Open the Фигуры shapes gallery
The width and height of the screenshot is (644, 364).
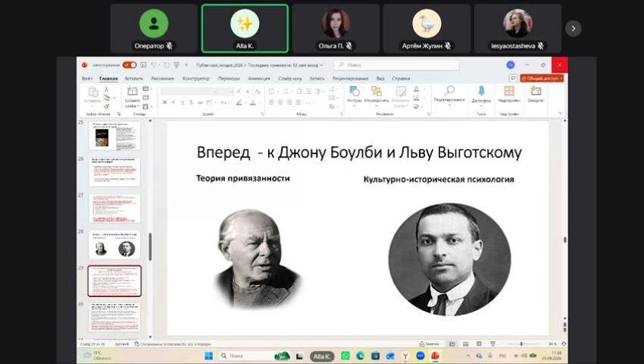click(x=354, y=95)
